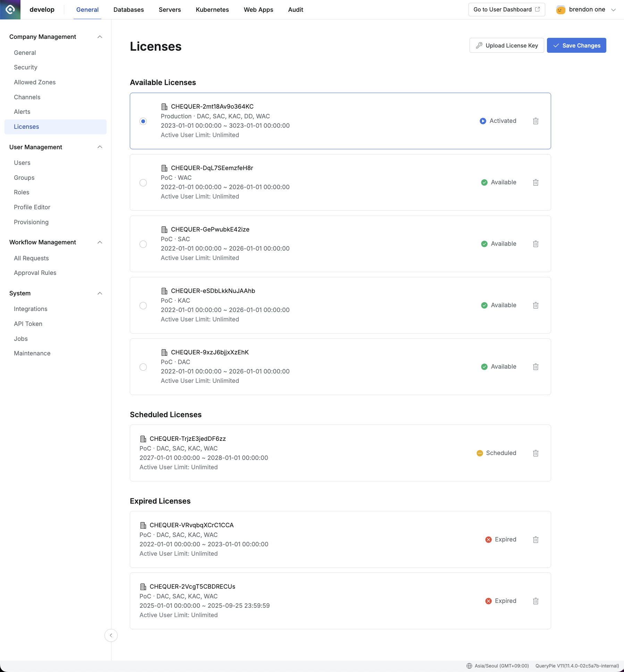
Task: Collapse the Workflow Management section
Action: tap(100, 242)
